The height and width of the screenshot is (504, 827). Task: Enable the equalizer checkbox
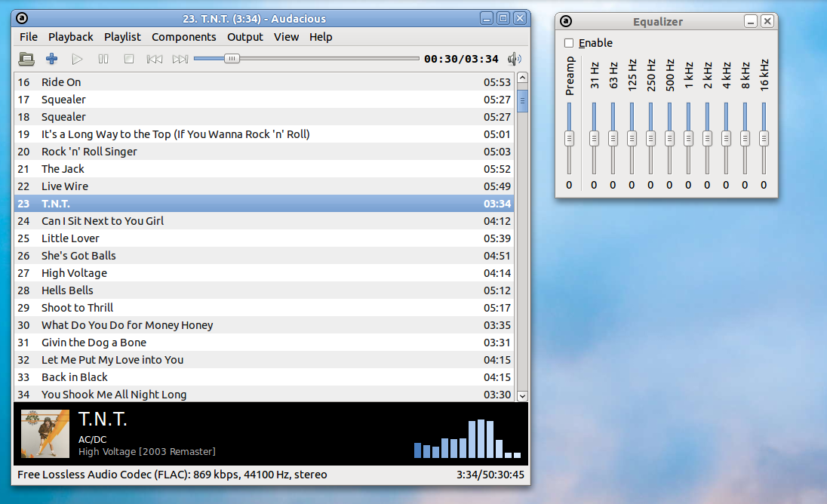(x=569, y=43)
